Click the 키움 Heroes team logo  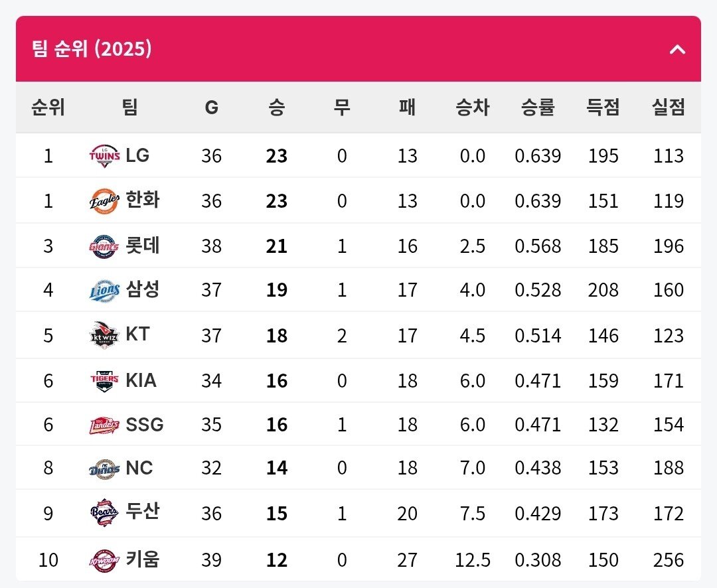(x=105, y=560)
